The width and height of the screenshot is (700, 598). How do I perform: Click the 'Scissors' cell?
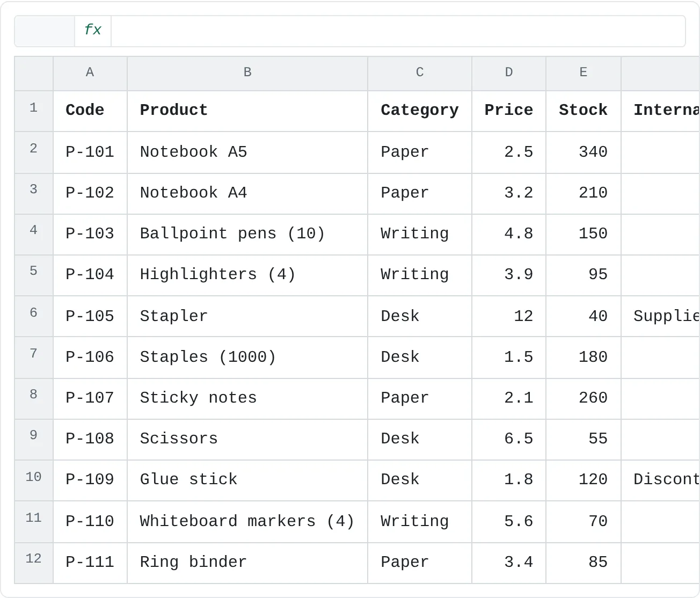click(x=247, y=439)
